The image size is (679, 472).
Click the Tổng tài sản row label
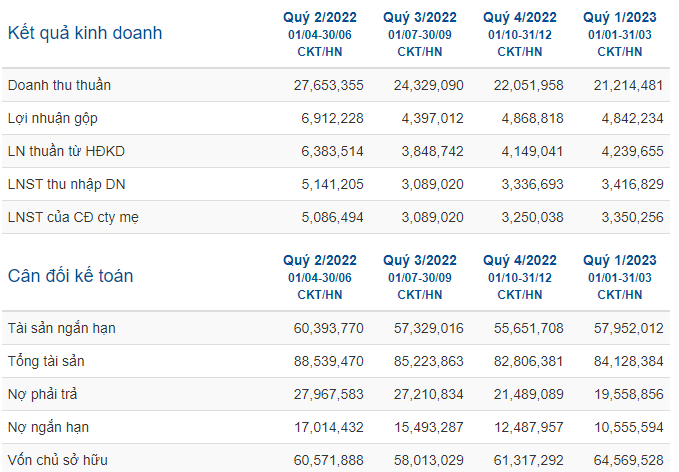click(x=46, y=361)
